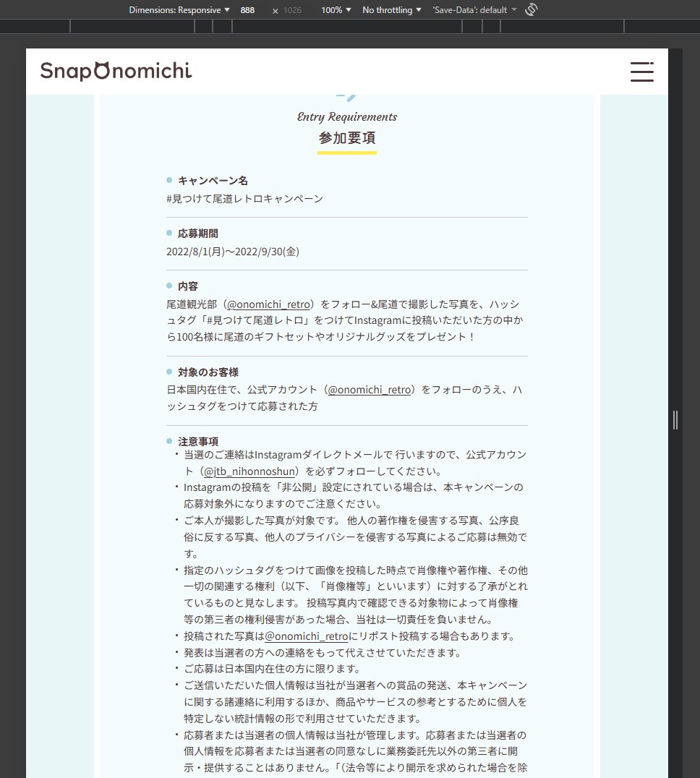The width and height of the screenshot is (700, 778).
Task: Open the hamburger menu icon
Action: point(642,72)
